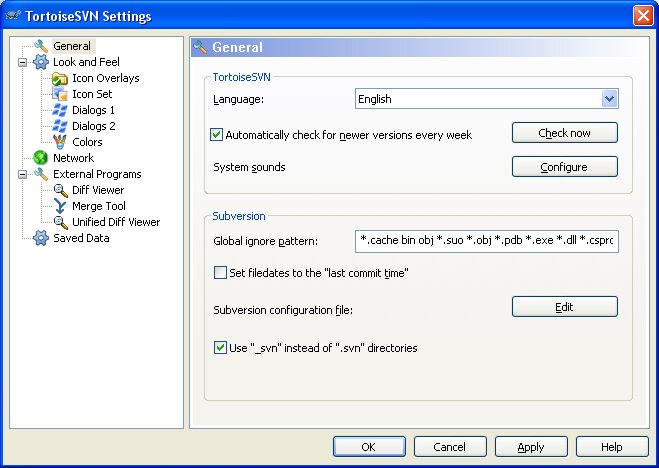Collapse the Look and Feel tree node
The height and width of the screenshot is (468, 659).
pos(22,62)
